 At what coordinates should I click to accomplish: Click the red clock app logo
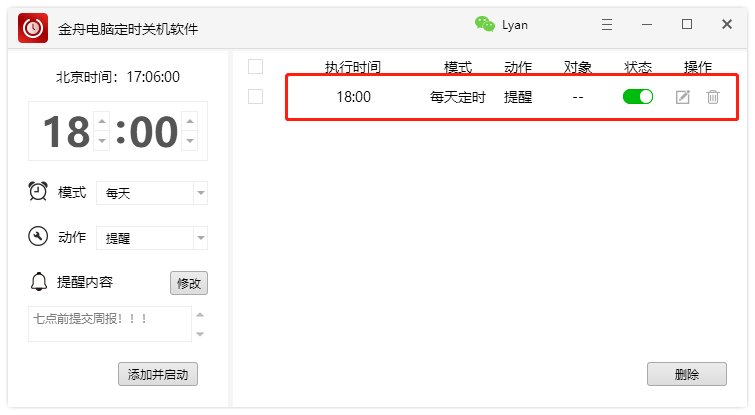tap(33, 28)
